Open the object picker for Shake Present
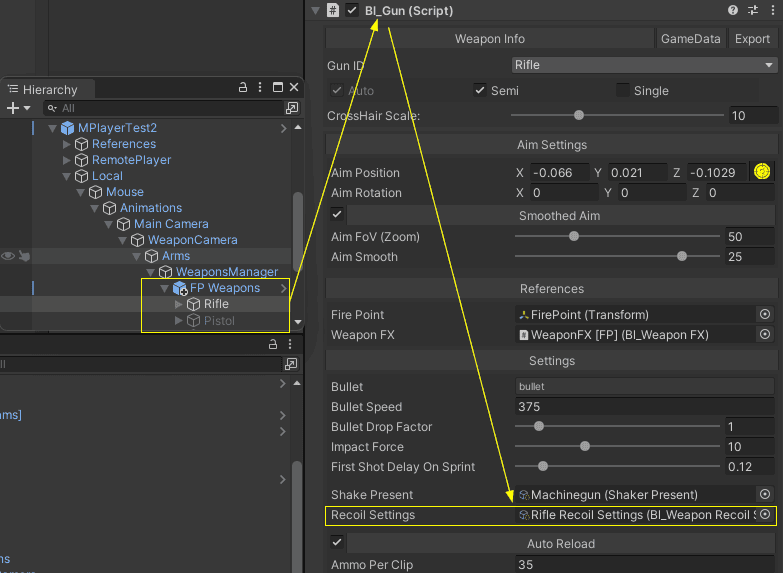The image size is (783, 573). (x=765, y=494)
